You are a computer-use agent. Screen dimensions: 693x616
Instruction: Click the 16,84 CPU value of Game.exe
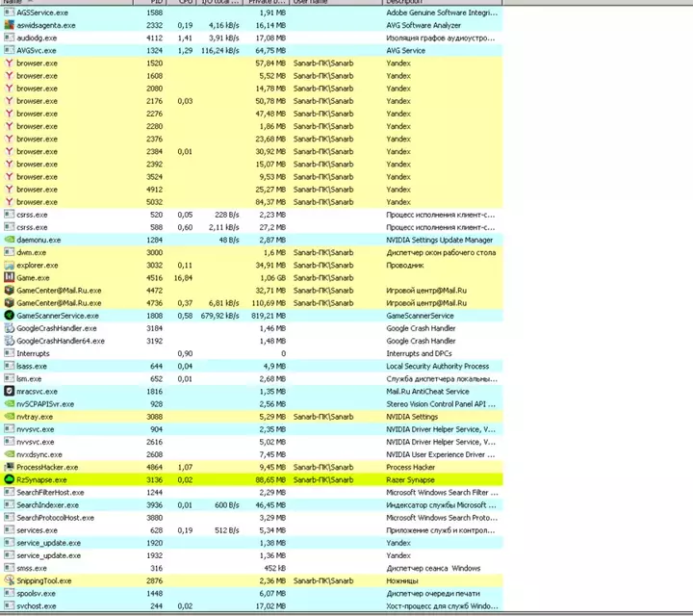pos(183,278)
